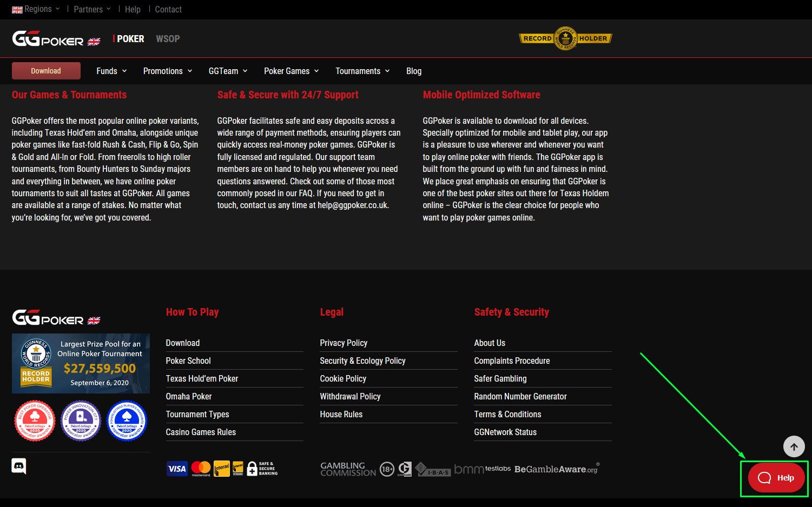The width and height of the screenshot is (812, 507).
Task: Click the GamCare logo icon
Action: [x=405, y=469]
